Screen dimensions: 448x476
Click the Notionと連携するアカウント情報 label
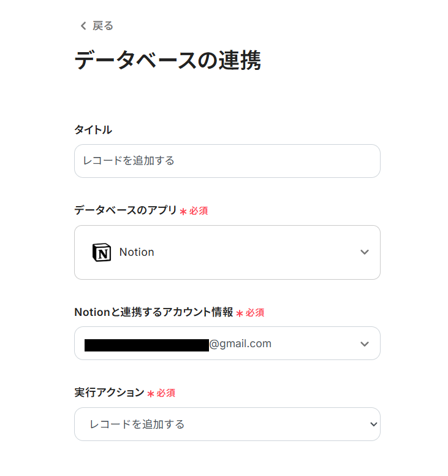click(x=153, y=312)
